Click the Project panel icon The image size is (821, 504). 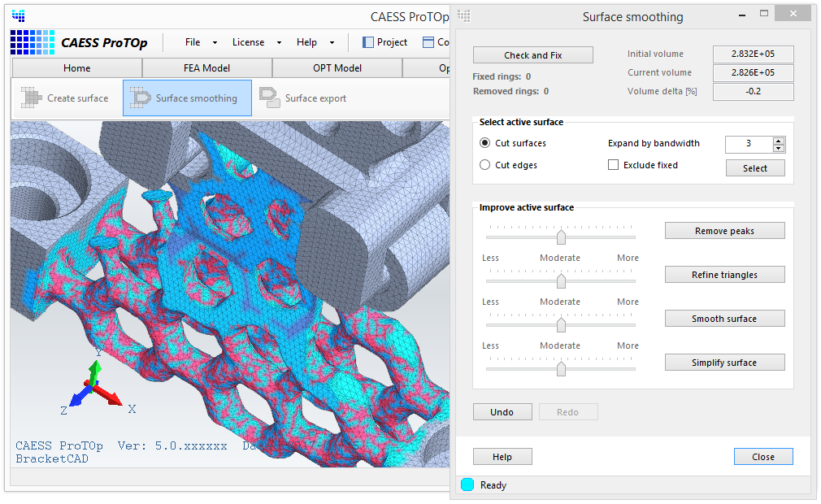tap(368, 42)
